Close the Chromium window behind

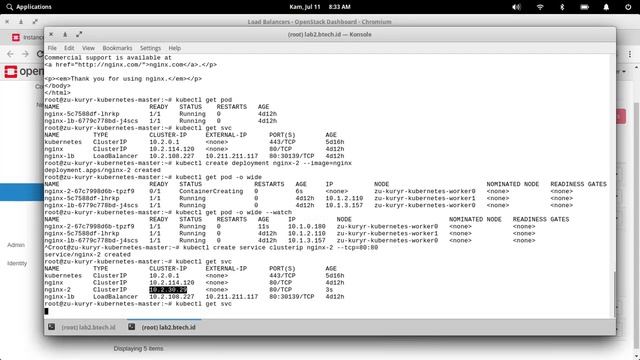point(7,22)
